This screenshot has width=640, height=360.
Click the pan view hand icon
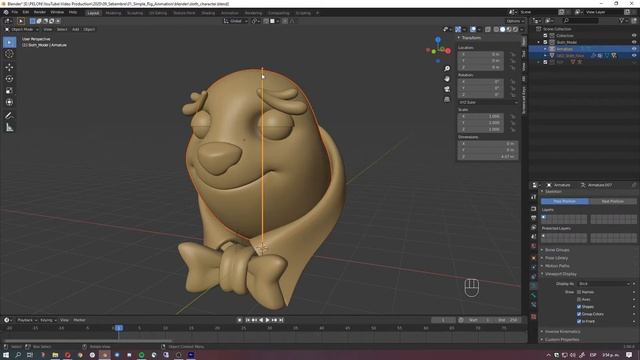coord(447,79)
